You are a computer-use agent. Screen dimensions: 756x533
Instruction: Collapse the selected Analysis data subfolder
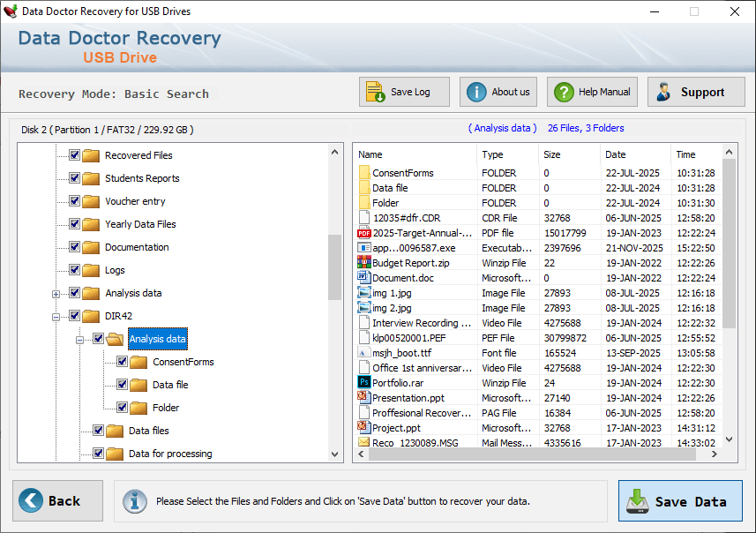(x=79, y=340)
